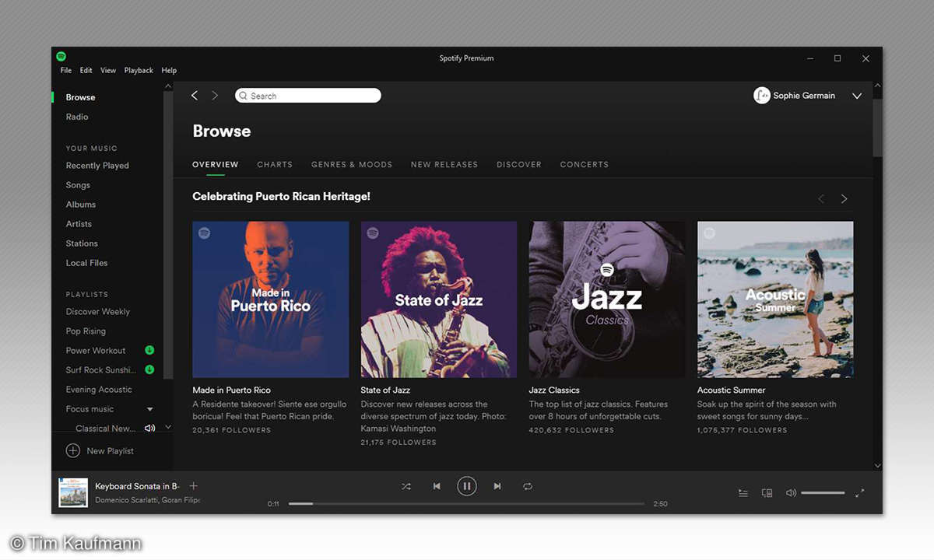This screenshot has height=560, width=934.
Task: Switch to the Discover tab
Action: (x=519, y=165)
